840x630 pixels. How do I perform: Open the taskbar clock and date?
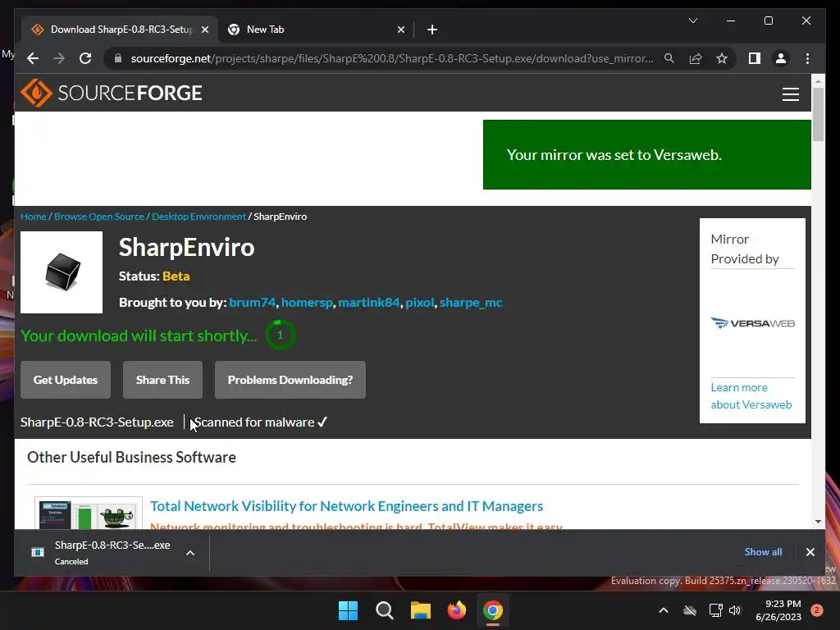pos(778,610)
